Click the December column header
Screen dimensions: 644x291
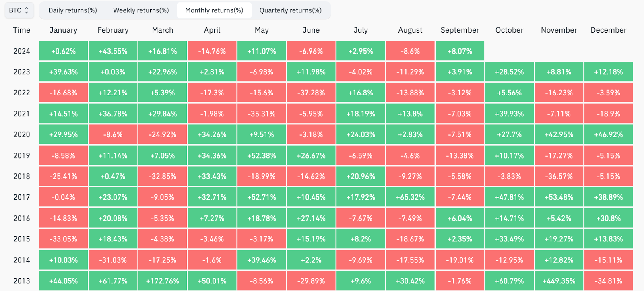coord(608,30)
